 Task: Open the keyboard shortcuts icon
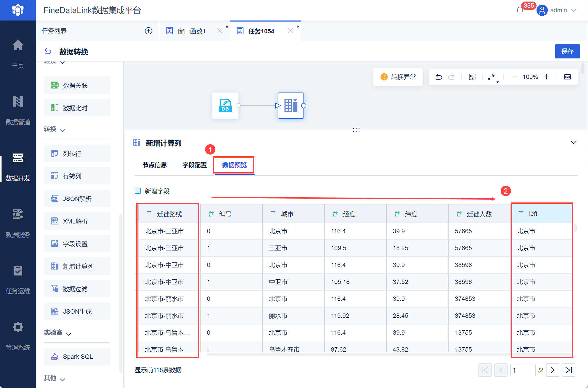point(568,77)
